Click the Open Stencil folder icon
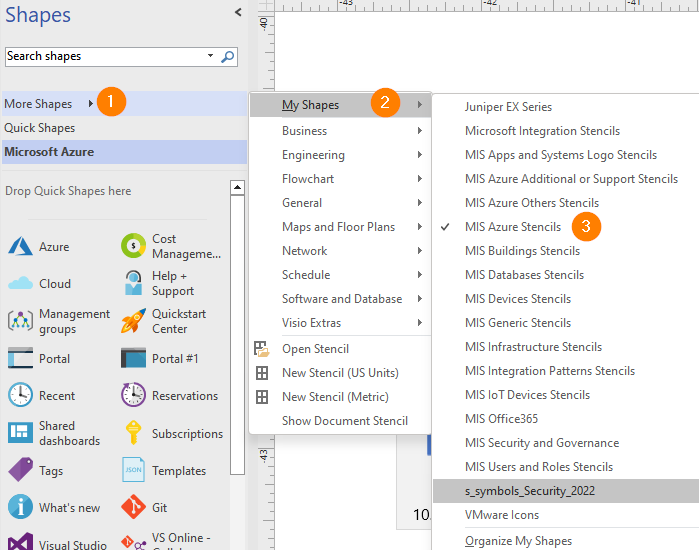This screenshot has width=699, height=550. point(262,349)
